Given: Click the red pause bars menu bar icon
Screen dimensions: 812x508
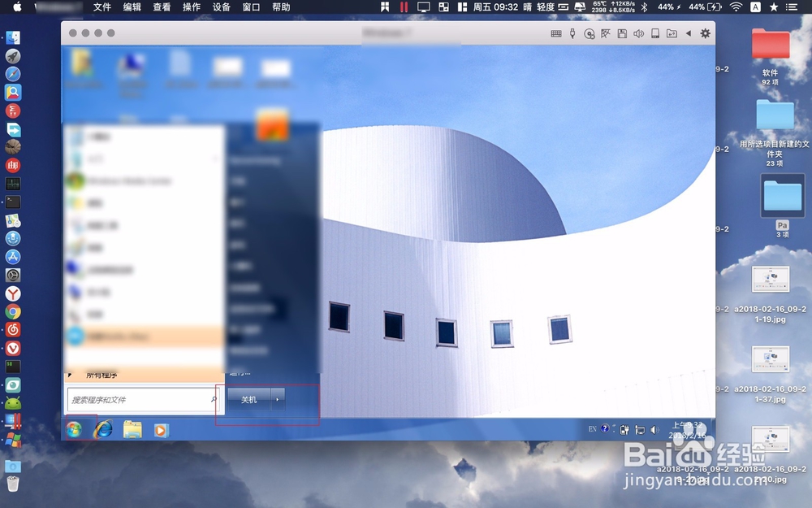Looking at the screenshot, I should (404, 7).
